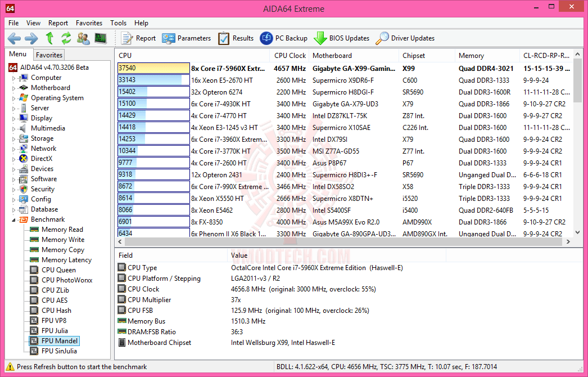Open the File menu
588x377 pixels.
(13, 23)
